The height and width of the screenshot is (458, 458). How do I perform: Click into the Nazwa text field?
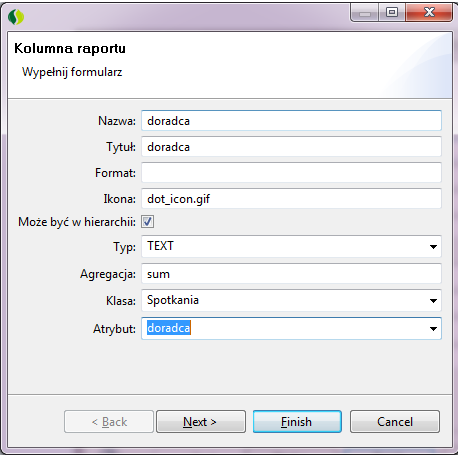291,121
